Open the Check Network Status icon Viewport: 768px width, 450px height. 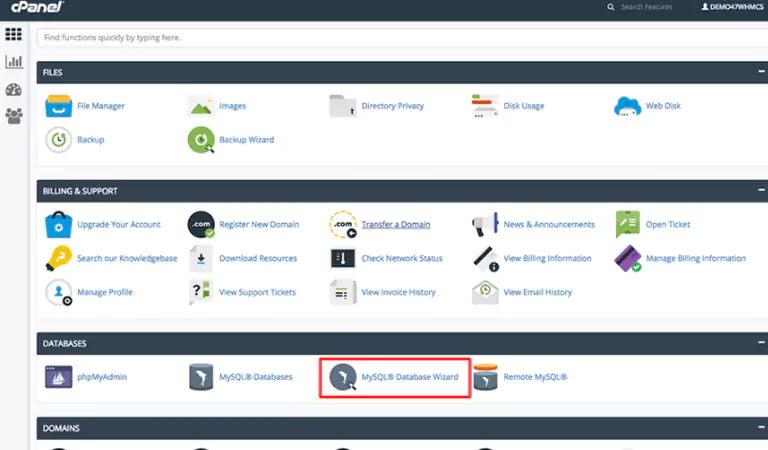pyautogui.click(x=343, y=258)
